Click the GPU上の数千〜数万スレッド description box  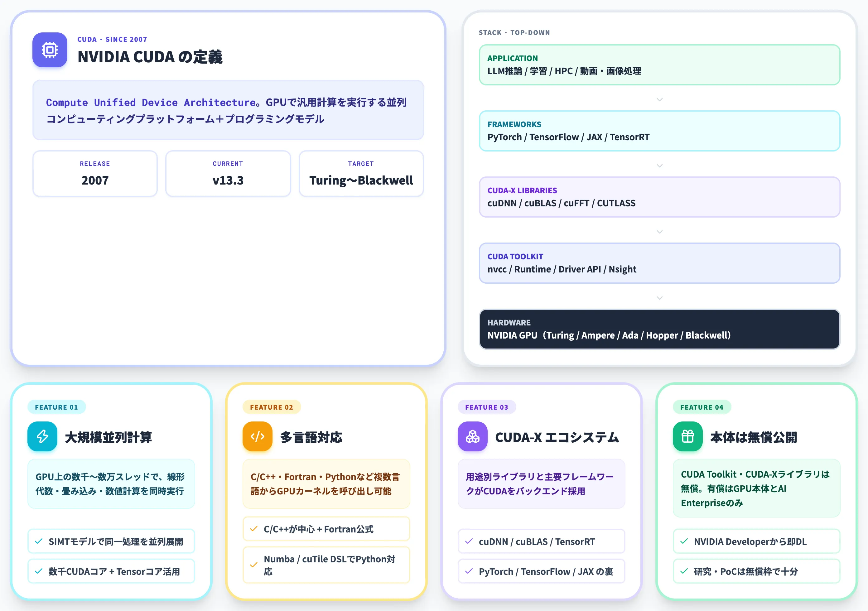[x=111, y=484]
